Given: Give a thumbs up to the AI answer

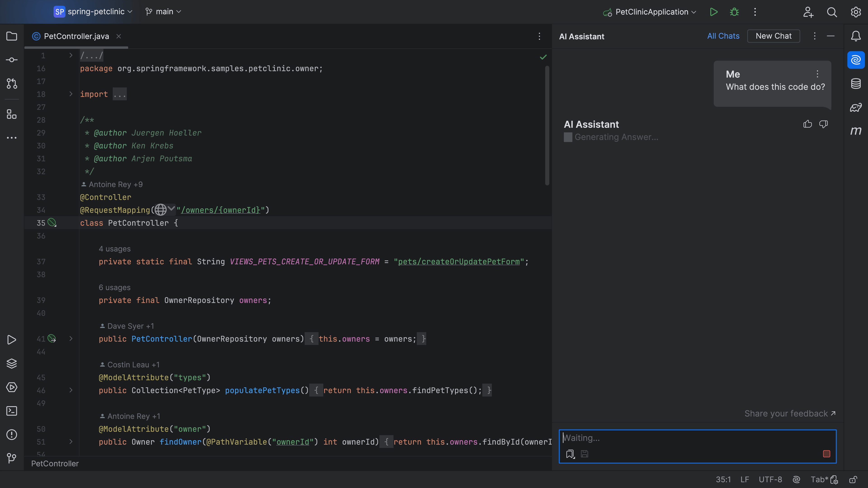Looking at the screenshot, I should pos(807,124).
